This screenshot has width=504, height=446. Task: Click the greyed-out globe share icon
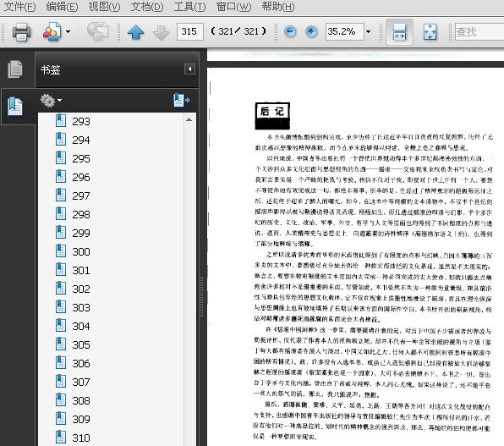point(98,31)
